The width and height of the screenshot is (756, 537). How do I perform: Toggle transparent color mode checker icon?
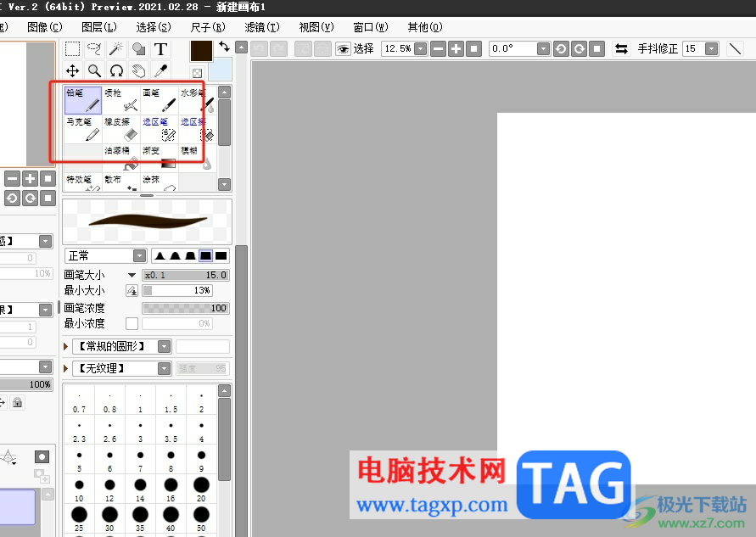pos(197,73)
